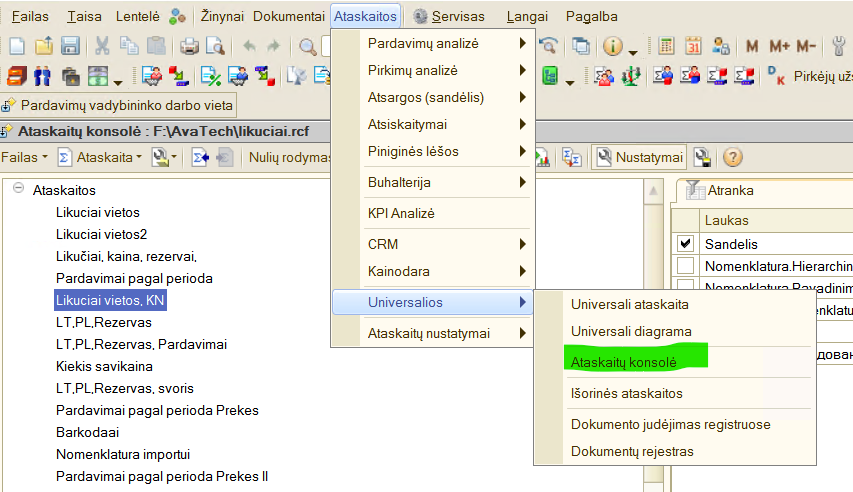Click Pardavimų vadybininko darbo vieta button
The height and width of the screenshot is (492, 853).
point(118,105)
